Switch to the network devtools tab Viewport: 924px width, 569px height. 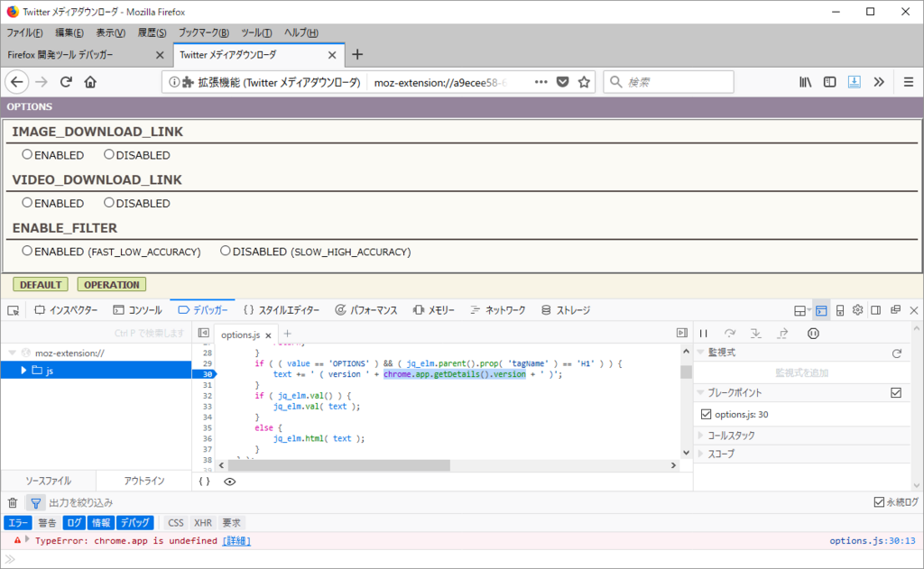(x=498, y=310)
